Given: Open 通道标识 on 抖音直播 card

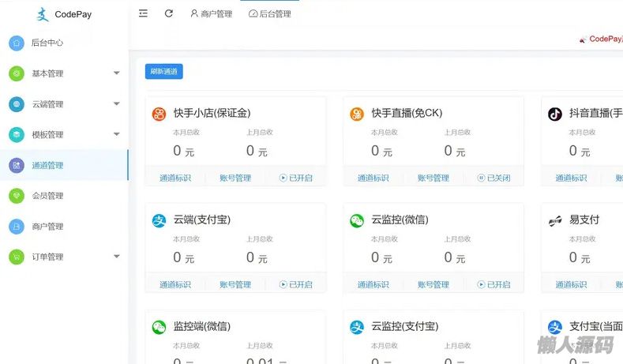Looking at the screenshot, I should point(571,178).
